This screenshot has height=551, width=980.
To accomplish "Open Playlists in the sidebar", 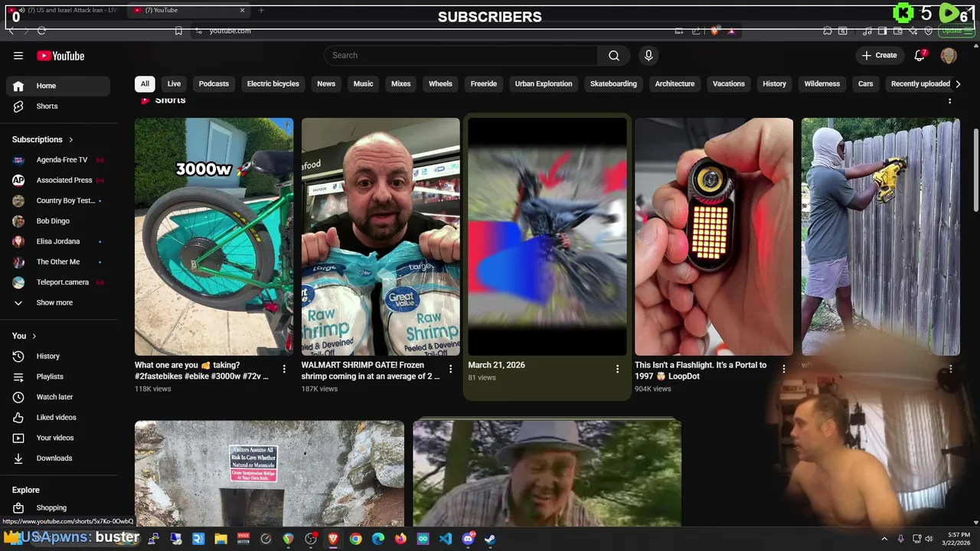I will coord(58,377).
